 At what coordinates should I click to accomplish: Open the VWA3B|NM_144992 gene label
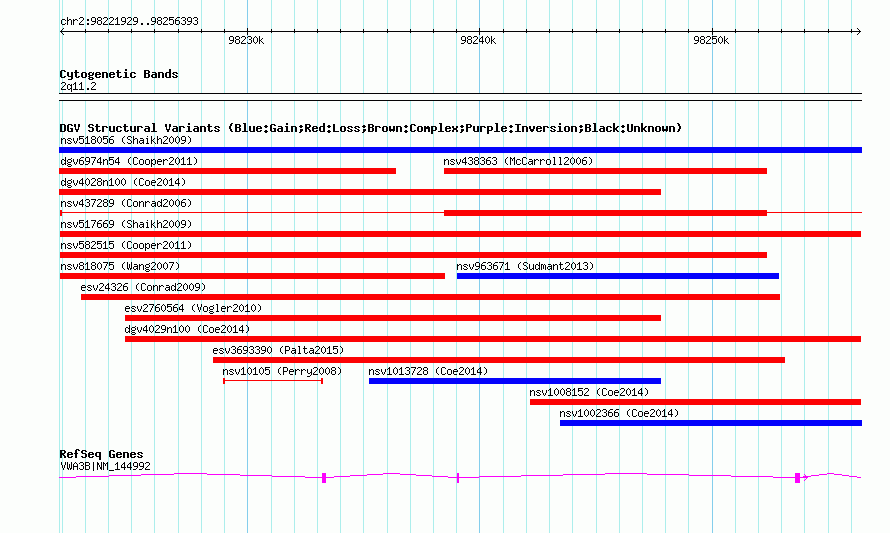coord(105,466)
